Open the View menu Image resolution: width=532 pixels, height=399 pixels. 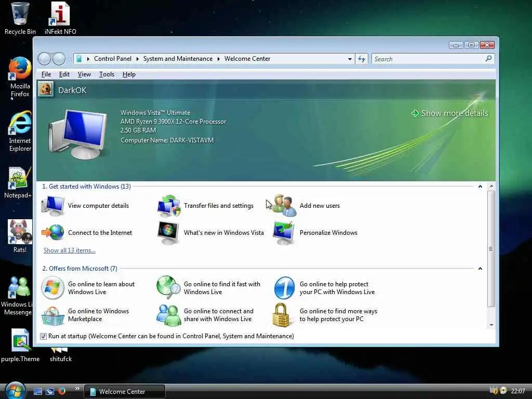[84, 74]
